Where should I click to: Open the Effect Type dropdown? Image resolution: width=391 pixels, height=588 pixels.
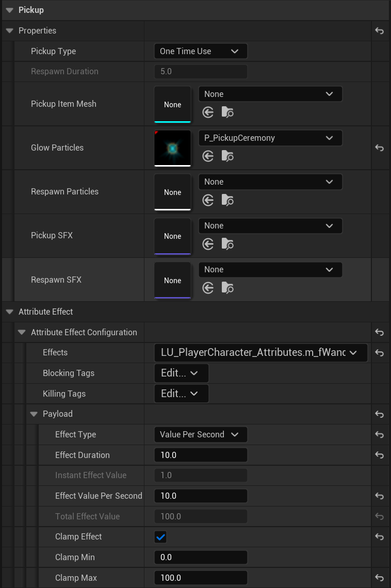(x=201, y=434)
